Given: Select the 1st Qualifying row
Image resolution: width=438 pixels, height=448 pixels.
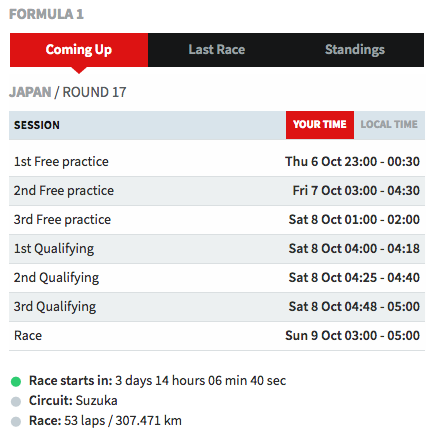Looking at the screenshot, I should (x=217, y=249).
